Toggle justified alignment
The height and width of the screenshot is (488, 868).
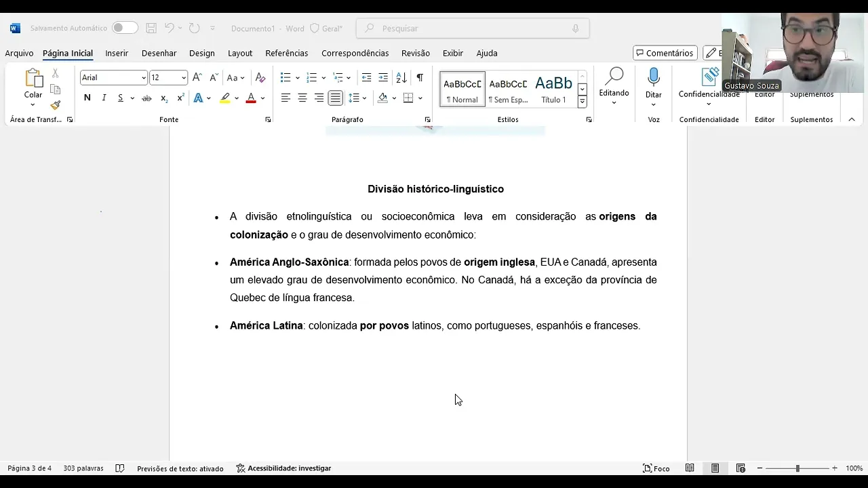pyautogui.click(x=335, y=98)
